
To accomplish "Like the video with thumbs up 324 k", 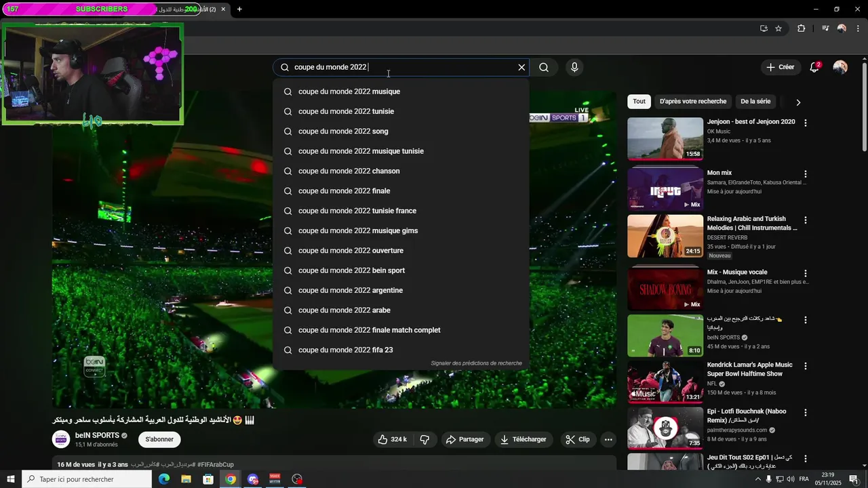I will coord(392,439).
